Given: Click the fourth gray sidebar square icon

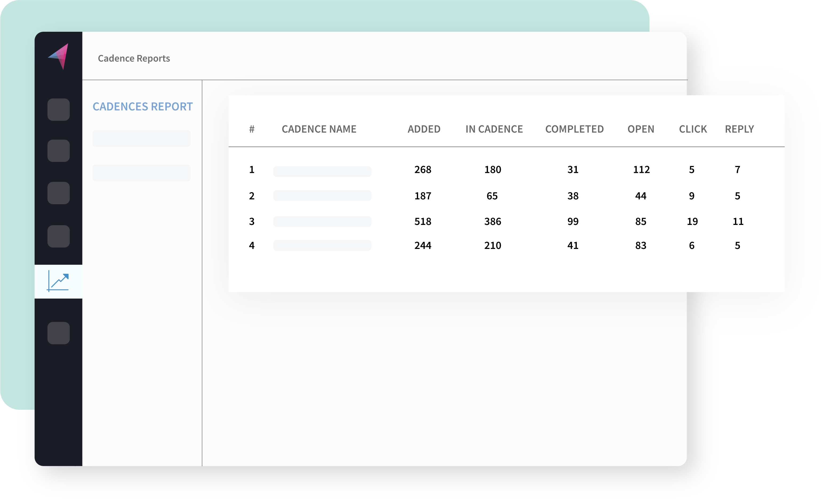Looking at the screenshot, I should (x=58, y=236).
